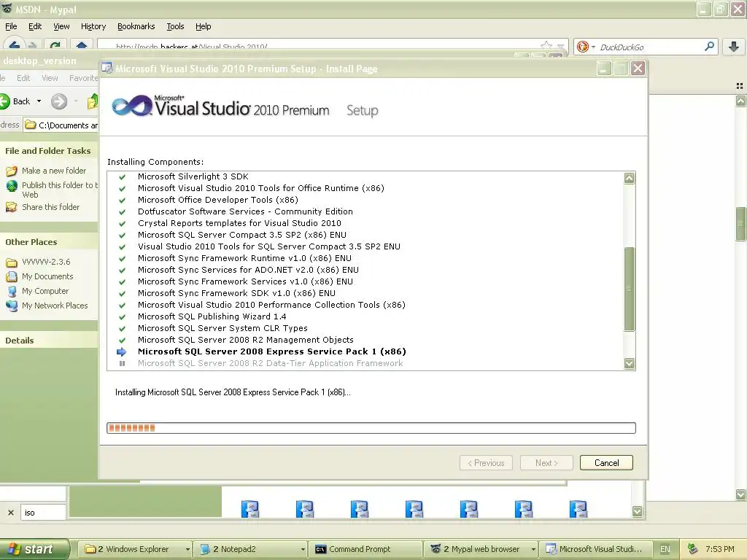
Task: Open My Computer in Other Places
Action: (44, 291)
